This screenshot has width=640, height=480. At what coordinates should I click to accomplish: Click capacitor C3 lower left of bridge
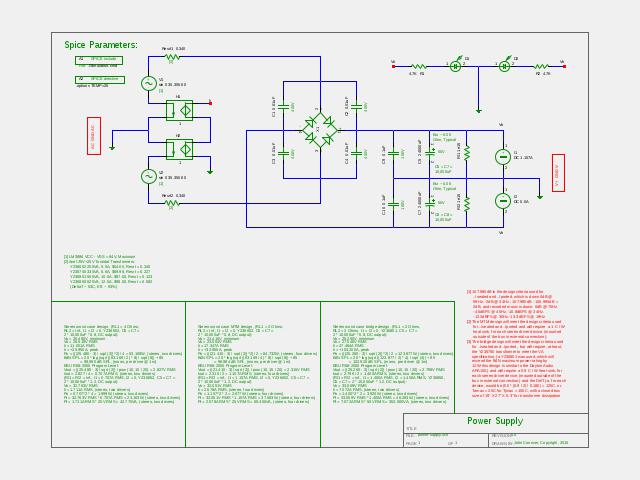tap(284, 153)
